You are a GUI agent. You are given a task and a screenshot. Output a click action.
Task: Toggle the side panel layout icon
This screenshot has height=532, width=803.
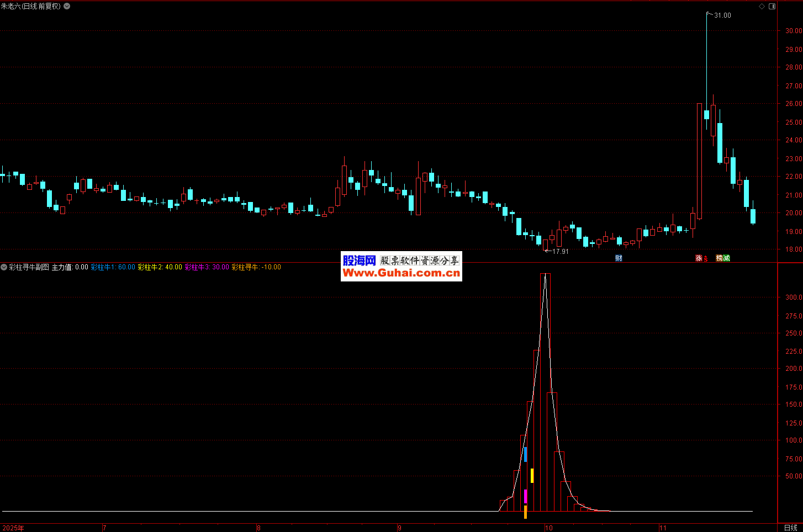pyautogui.click(x=772, y=7)
